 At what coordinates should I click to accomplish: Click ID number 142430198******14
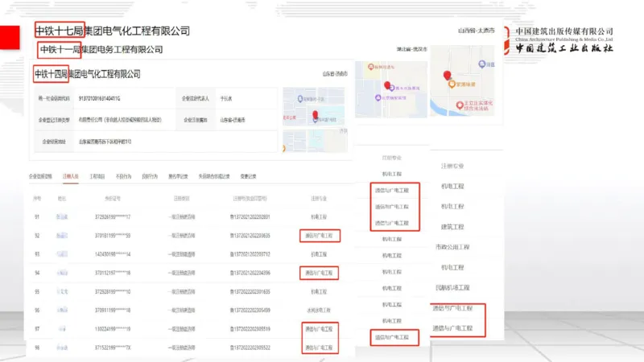pos(113,254)
